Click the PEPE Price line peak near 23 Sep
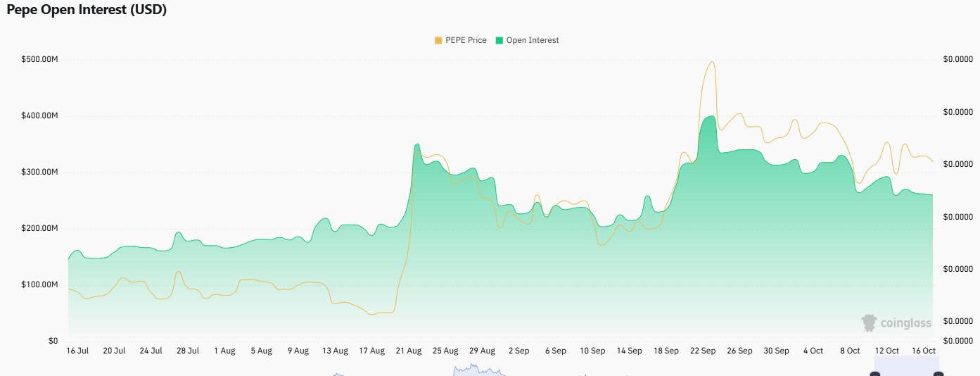 tap(712, 62)
